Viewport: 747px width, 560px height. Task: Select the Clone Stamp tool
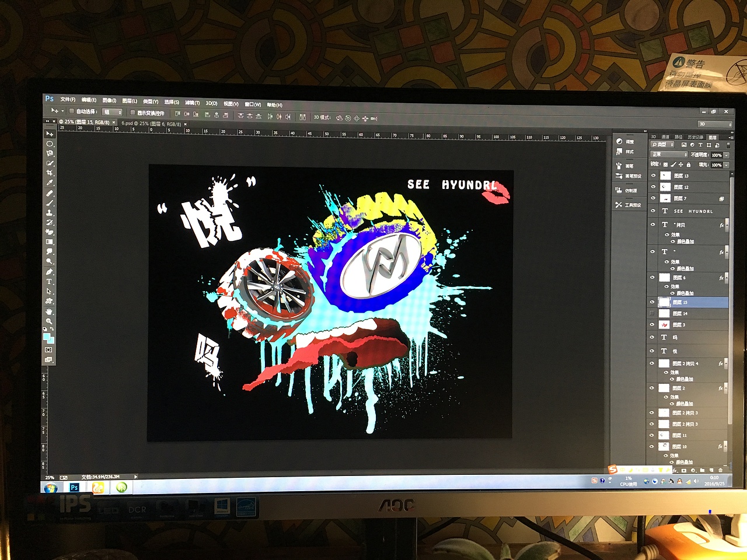coord(50,212)
